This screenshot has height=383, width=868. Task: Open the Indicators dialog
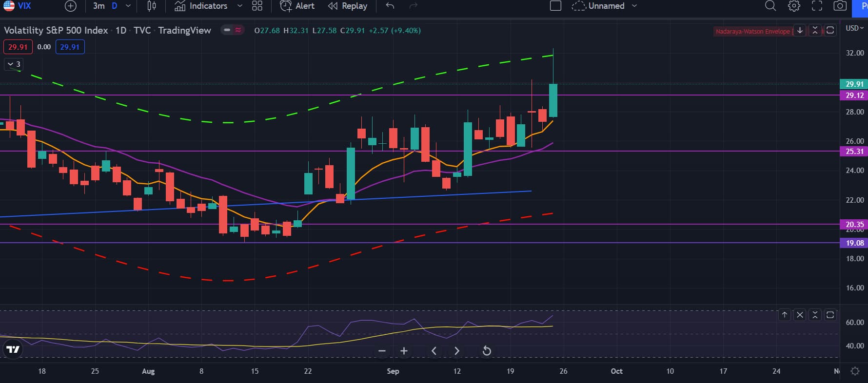click(201, 6)
